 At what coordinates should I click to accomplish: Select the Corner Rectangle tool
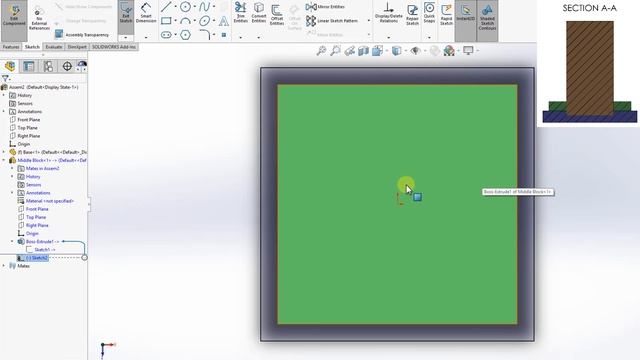166,20
